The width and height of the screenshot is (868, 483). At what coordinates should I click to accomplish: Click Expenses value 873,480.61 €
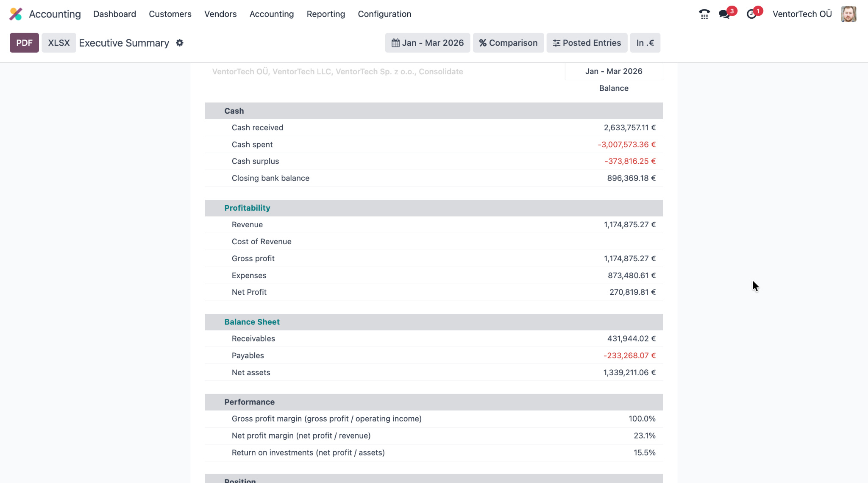click(632, 276)
